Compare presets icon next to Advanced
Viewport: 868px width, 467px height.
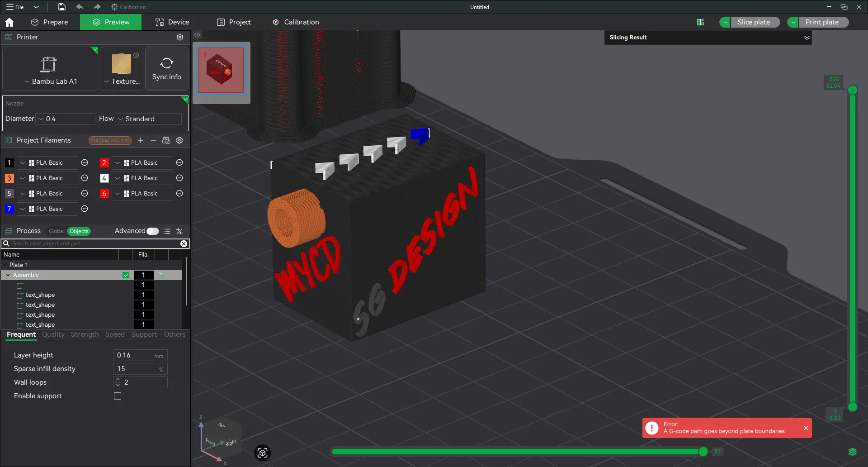tap(179, 231)
